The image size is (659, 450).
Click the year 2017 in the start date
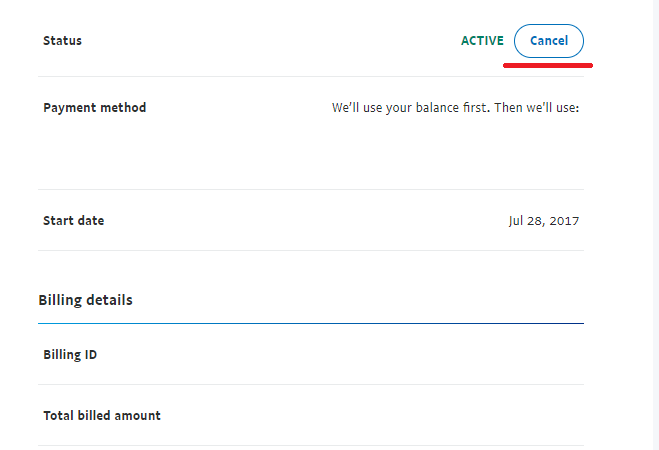pos(564,221)
